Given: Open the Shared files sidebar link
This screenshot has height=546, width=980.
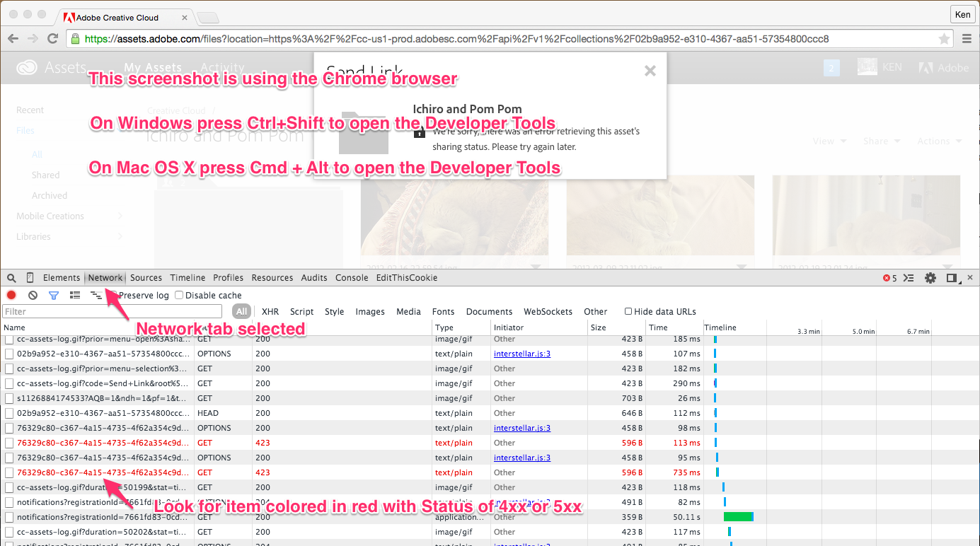Looking at the screenshot, I should pyautogui.click(x=45, y=175).
